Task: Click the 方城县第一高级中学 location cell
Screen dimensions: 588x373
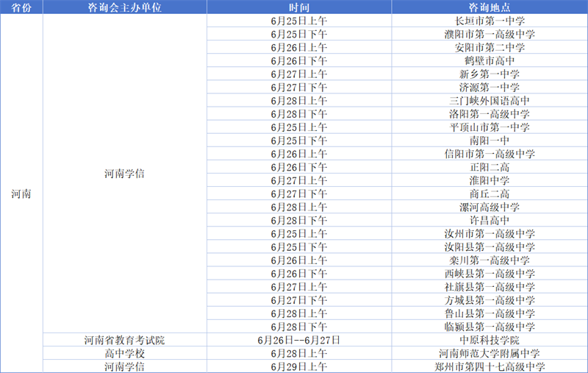Action: point(490,300)
